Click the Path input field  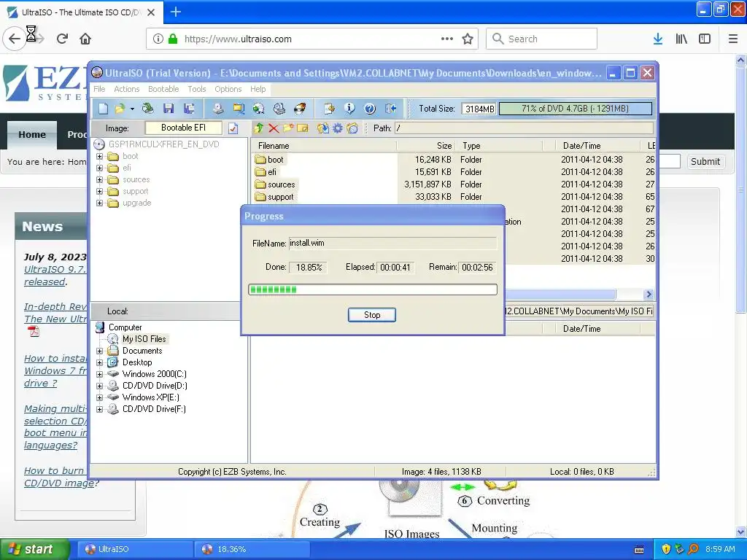pos(524,128)
